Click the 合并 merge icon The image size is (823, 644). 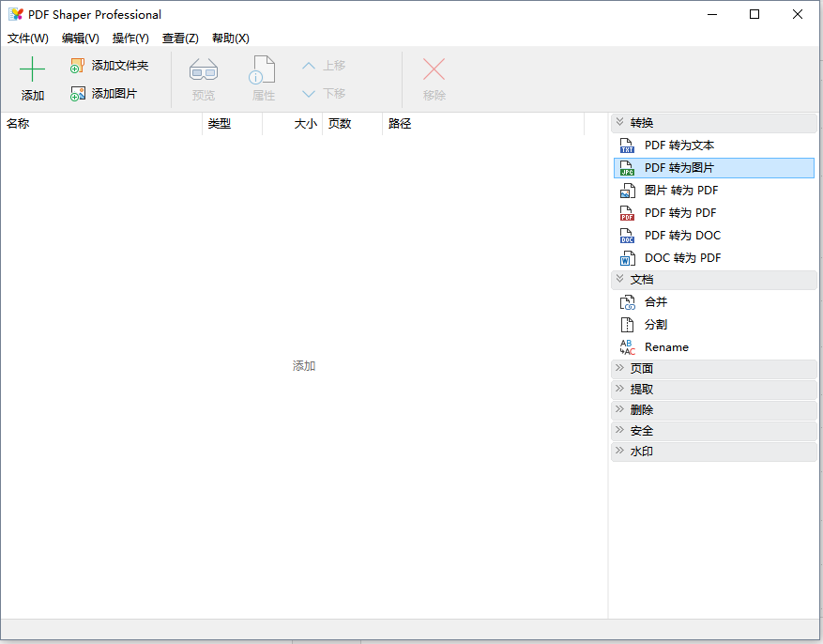point(627,302)
